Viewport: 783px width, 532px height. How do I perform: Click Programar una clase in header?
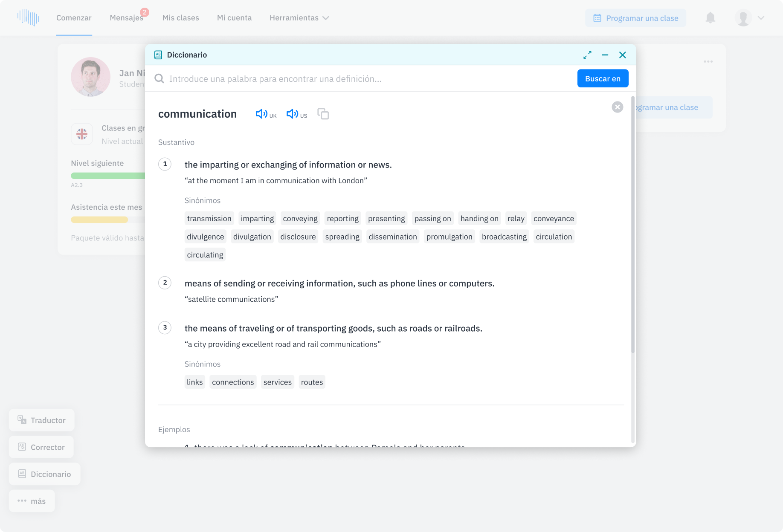coord(635,18)
